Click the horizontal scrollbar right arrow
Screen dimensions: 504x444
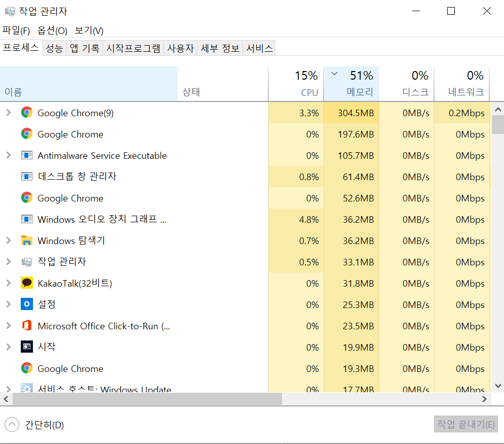[484, 399]
